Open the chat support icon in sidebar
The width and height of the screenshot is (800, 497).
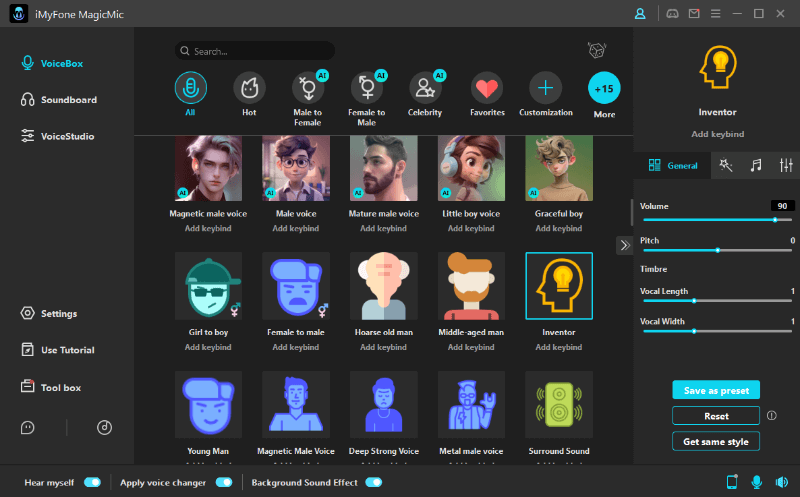click(28, 428)
